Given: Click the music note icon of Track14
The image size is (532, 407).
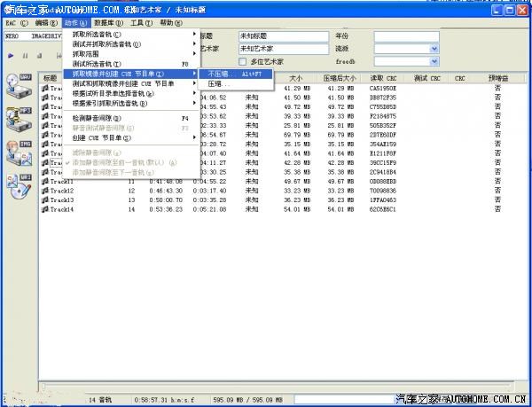Looking at the screenshot, I should [46, 209].
